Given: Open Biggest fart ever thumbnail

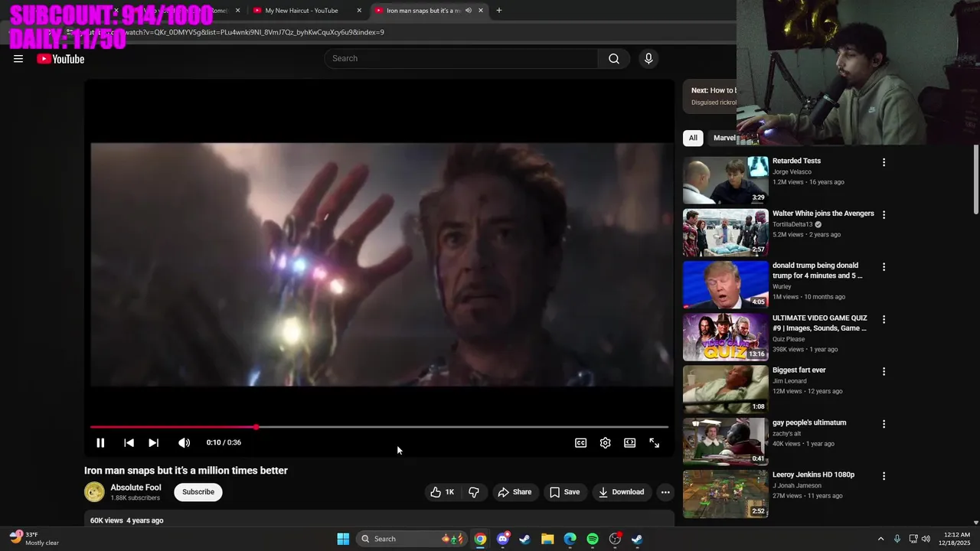Looking at the screenshot, I should coord(725,389).
